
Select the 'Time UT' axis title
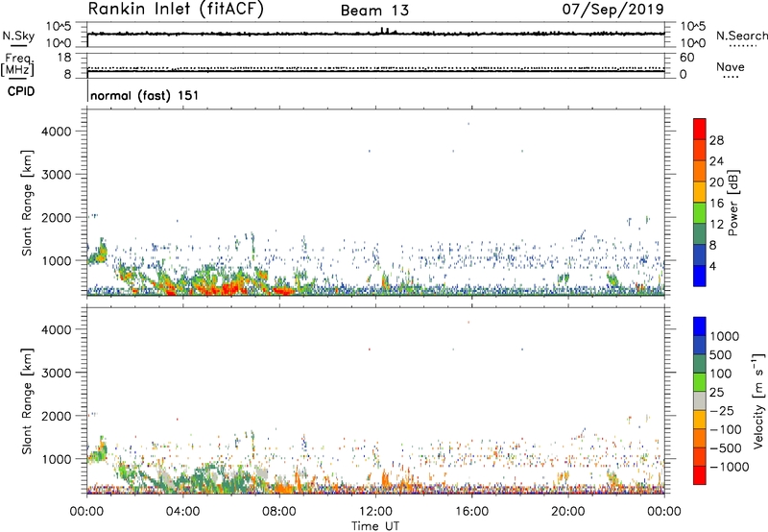375,525
